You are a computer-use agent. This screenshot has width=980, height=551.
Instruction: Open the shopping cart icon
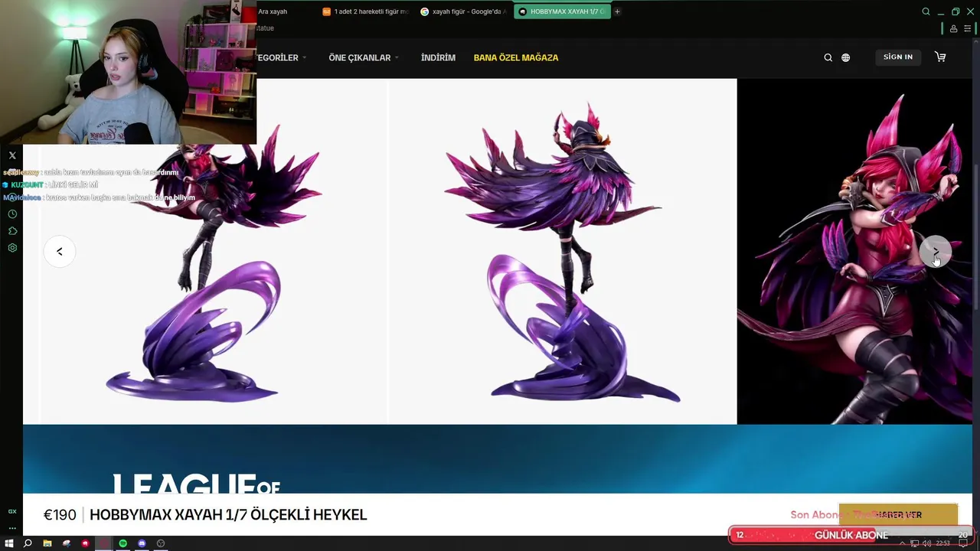(940, 57)
